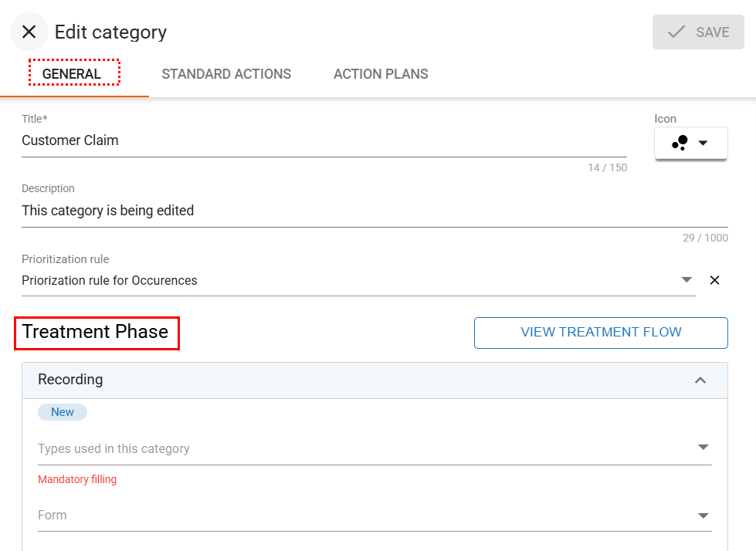The image size is (756, 551).
Task: Click the bubble icon in the Icon selector
Action: [x=680, y=143]
